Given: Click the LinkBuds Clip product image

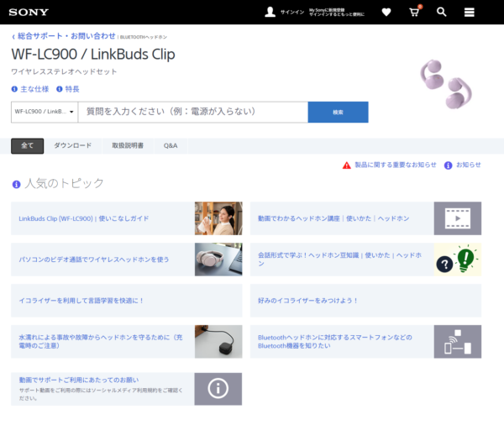Looking at the screenshot, I should [x=446, y=84].
